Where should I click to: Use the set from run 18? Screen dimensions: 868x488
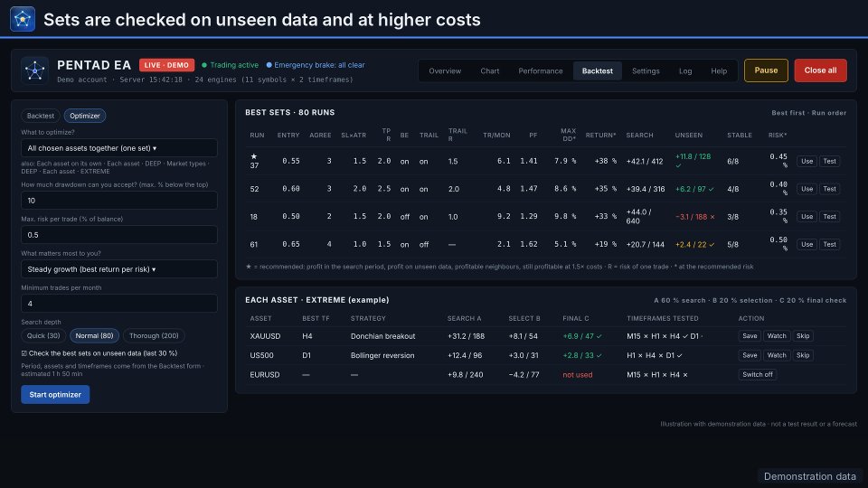(x=807, y=216)
